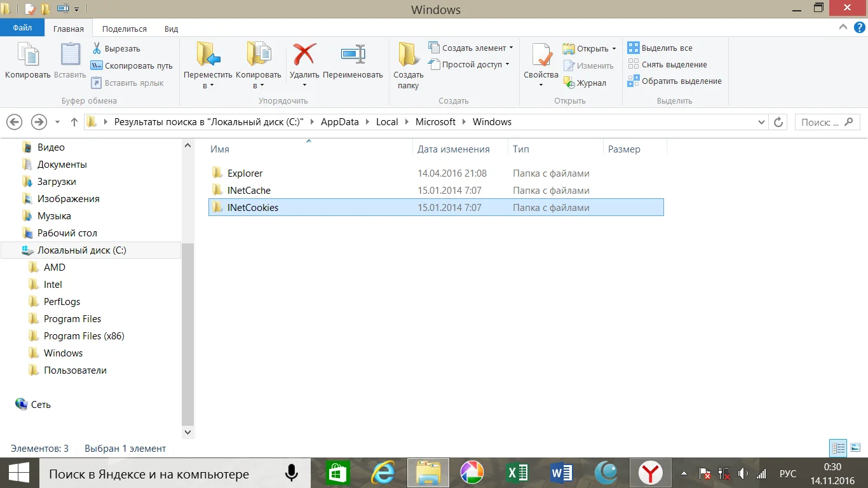The image size is (868, 488).
Task: Invert the selection with Обратить выделение
Action: tap(675, 81)
